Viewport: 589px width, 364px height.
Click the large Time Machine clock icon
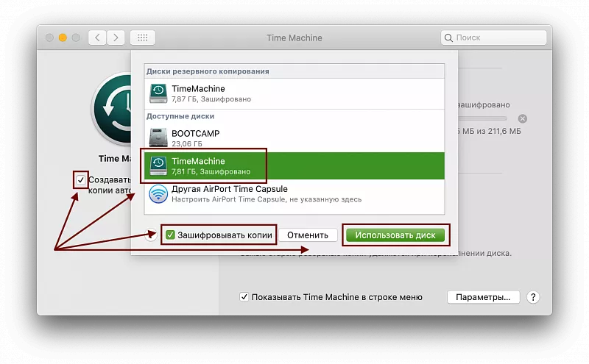coord(112,109)
